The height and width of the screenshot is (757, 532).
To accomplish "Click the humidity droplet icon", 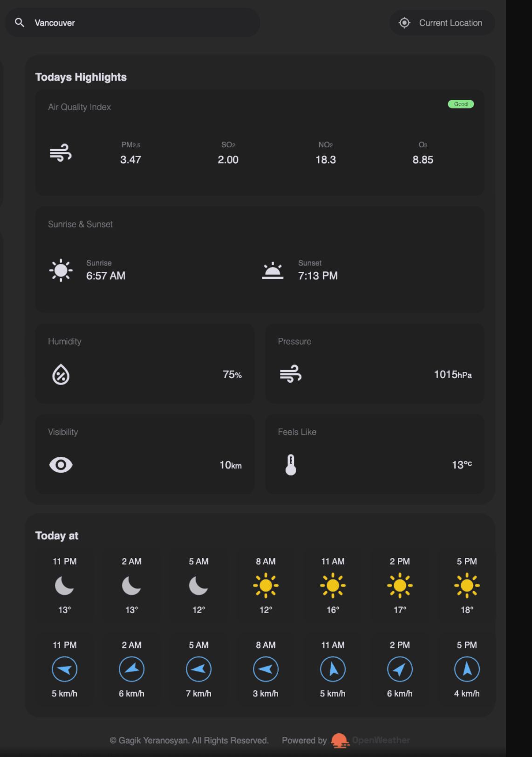I will 61,374.
